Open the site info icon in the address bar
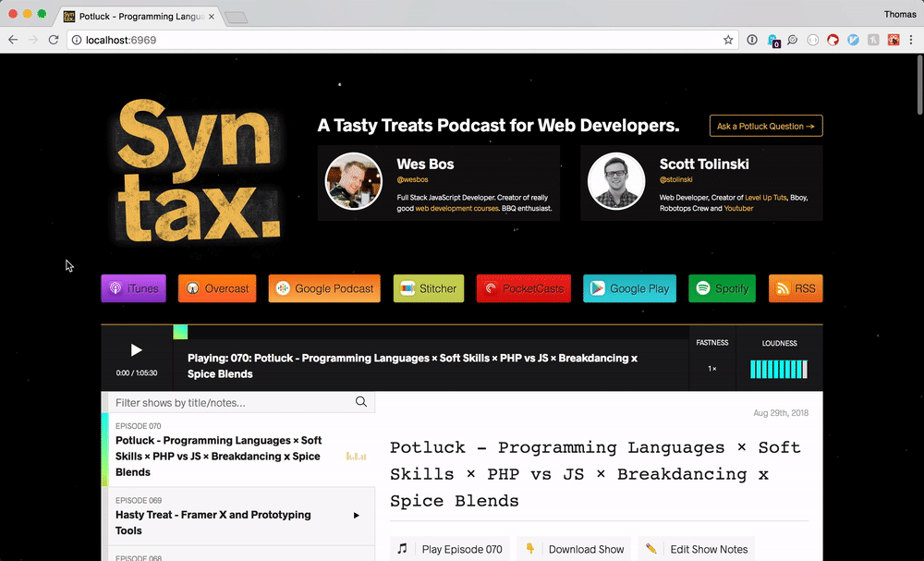This screenshot has height=561, width=924. pos(77,40)
